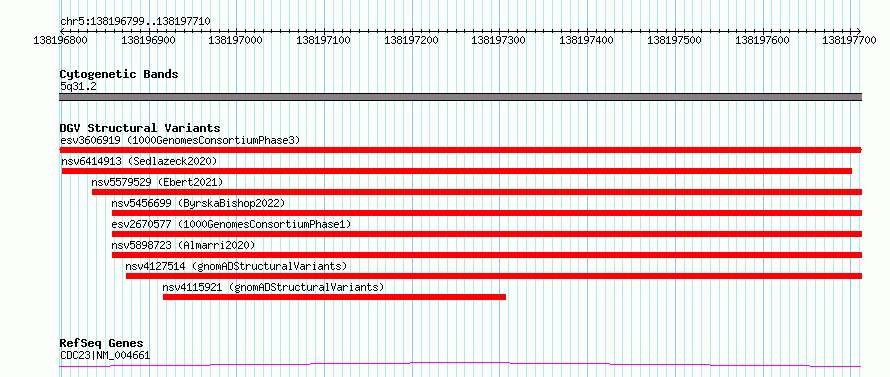Open the DGV Structural Variants track title
The height and width of the screenshot is (377, 890).
[140, 128]
